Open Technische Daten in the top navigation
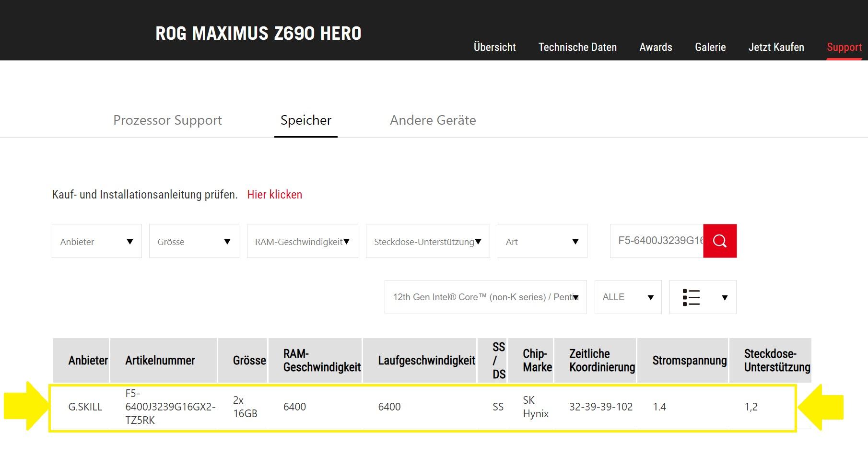The image size is (868, 456). point(577,47)
